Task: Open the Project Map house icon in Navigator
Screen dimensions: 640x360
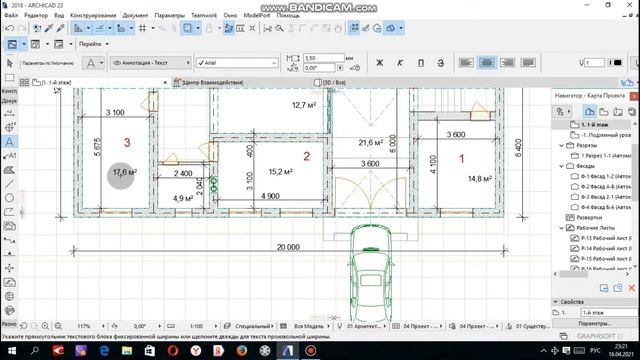Action: coord(589,111)
